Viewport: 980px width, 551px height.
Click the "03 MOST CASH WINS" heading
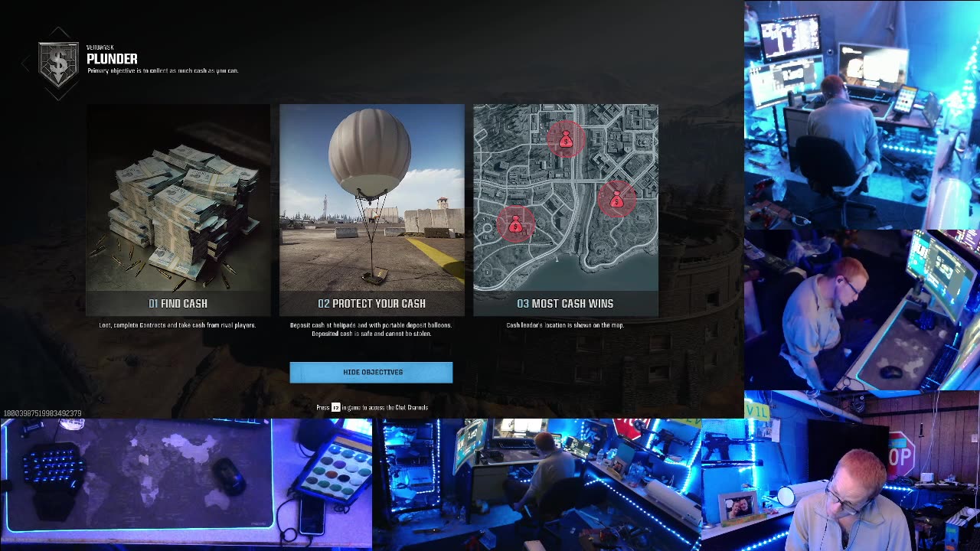click(x=565, y=304)
